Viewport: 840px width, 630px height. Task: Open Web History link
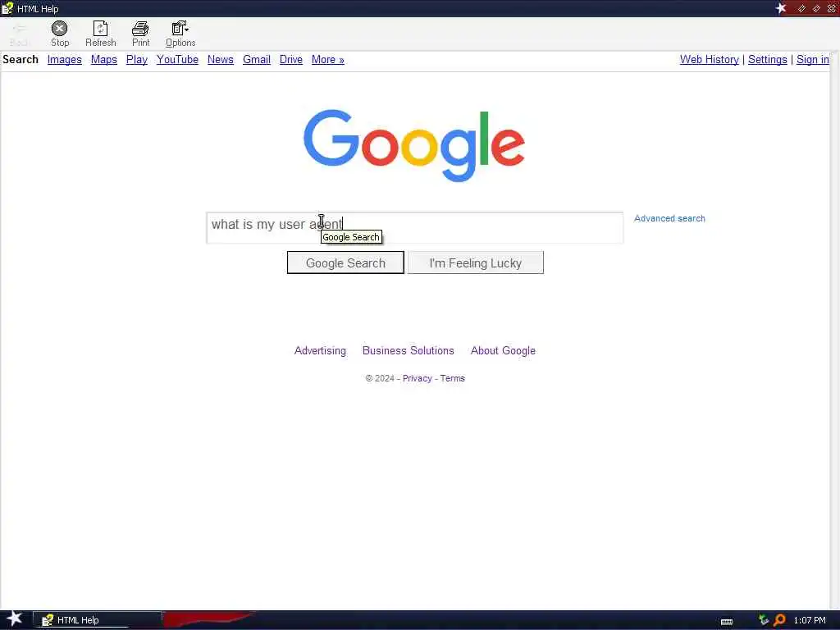pos(710,59)
